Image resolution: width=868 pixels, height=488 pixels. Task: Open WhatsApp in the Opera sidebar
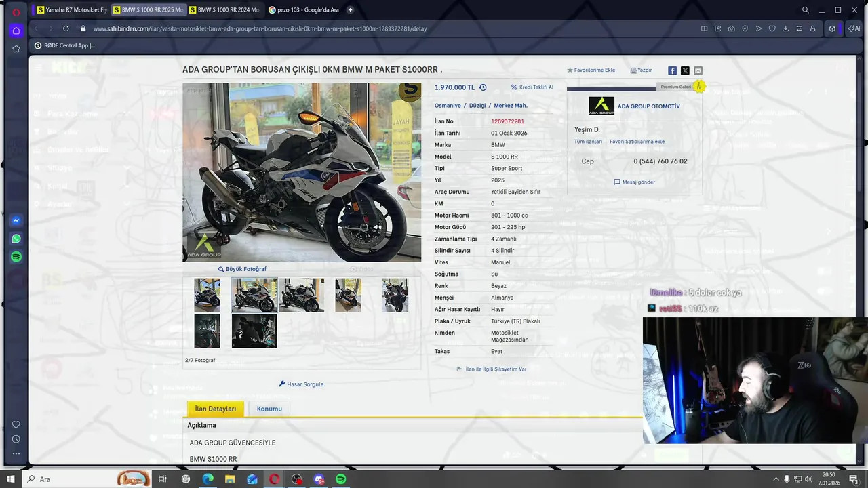click(16, 239)
